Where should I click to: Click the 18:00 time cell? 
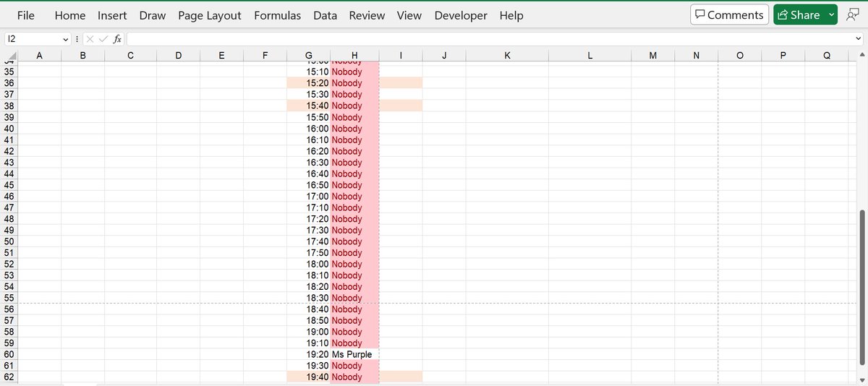tap(309, 264)
